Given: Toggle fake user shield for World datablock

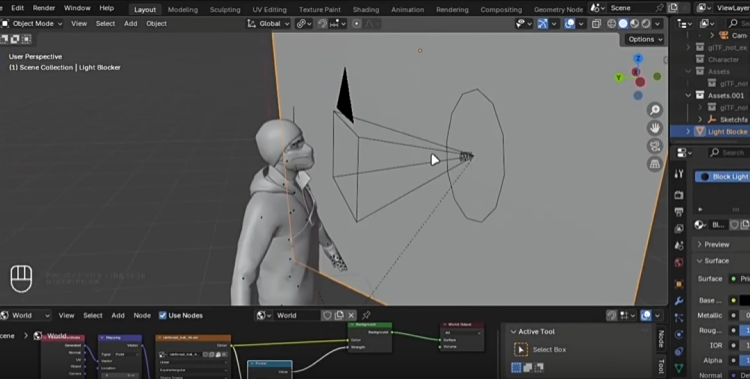Looking at the screenshot, I should (327, 315).
